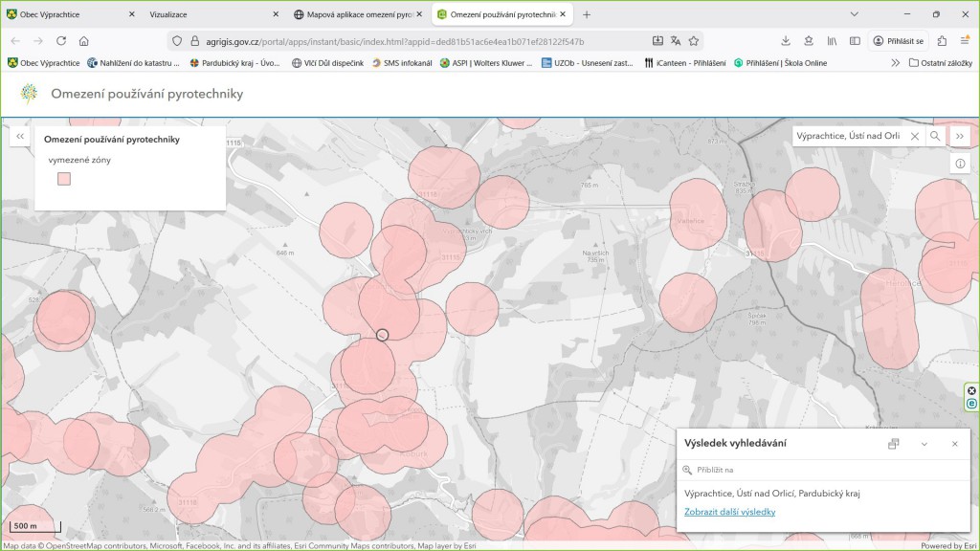Close the search result popup
This screenshot has height=551, width=980.
(x=954, y=444)
